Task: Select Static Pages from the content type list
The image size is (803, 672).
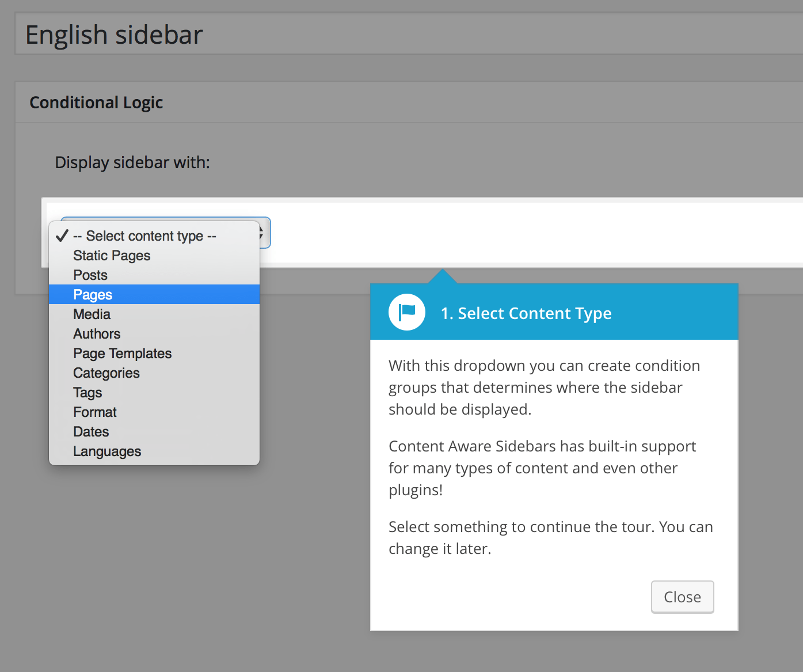Action: pos(111,255)
